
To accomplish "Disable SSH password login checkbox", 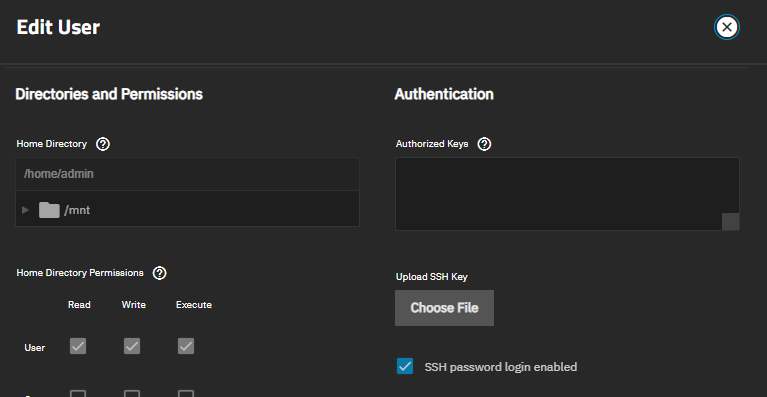I will [405, 366].
